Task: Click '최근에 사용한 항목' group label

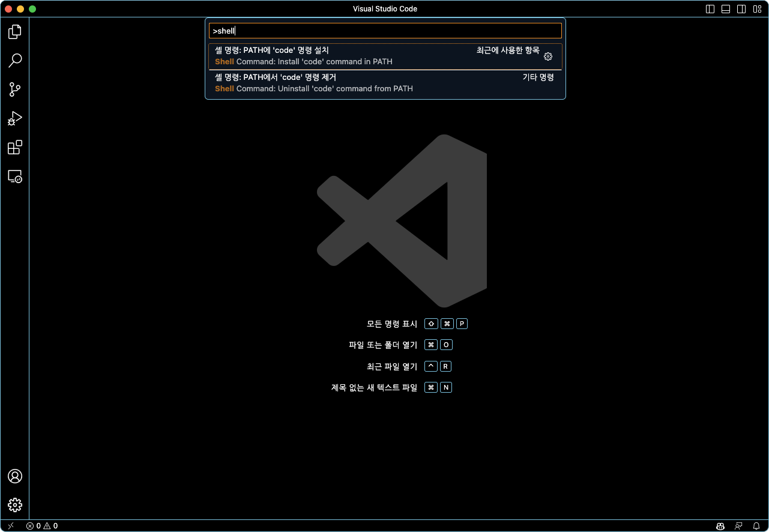Action: click(x=508, y=50)
